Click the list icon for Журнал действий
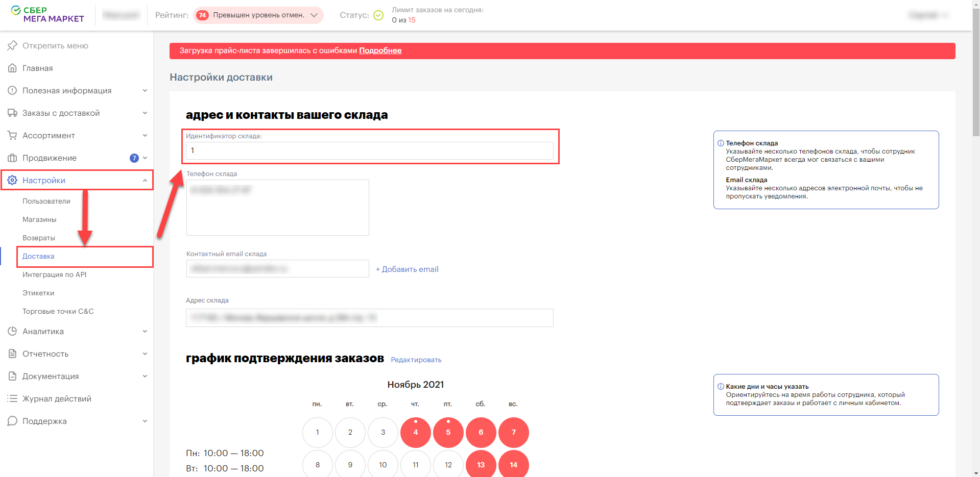Screen dimensions: 980x477 point(12,398)
